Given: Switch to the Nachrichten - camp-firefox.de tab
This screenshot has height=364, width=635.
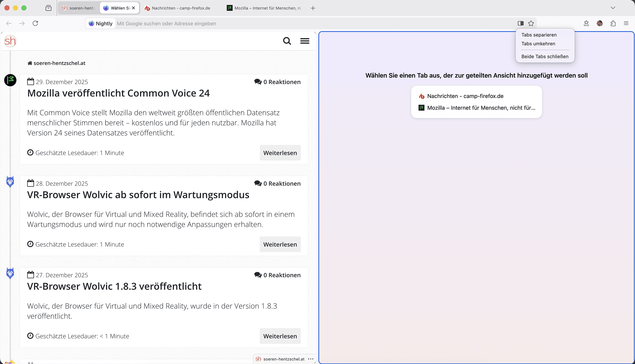Looking at the screenshot, I should click(181, 8).
